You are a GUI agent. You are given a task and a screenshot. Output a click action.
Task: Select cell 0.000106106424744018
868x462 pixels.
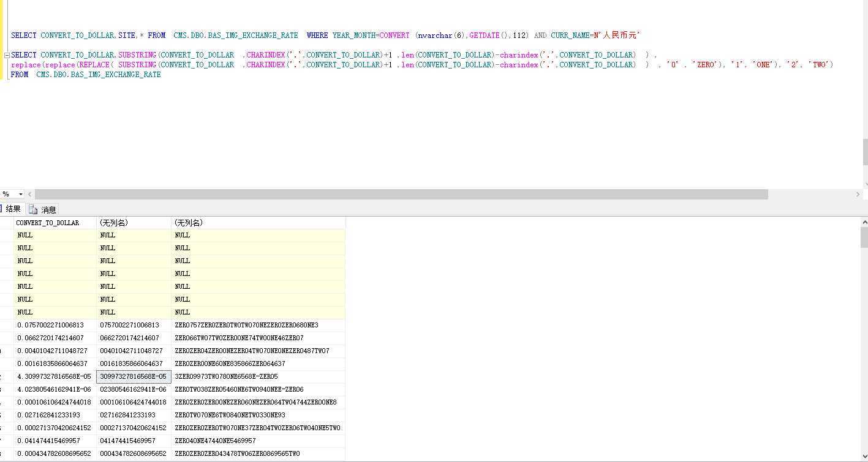pos(55,402)
